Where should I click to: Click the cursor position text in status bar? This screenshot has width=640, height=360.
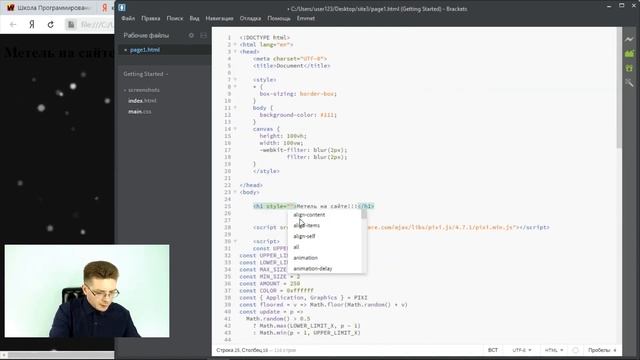242,350
